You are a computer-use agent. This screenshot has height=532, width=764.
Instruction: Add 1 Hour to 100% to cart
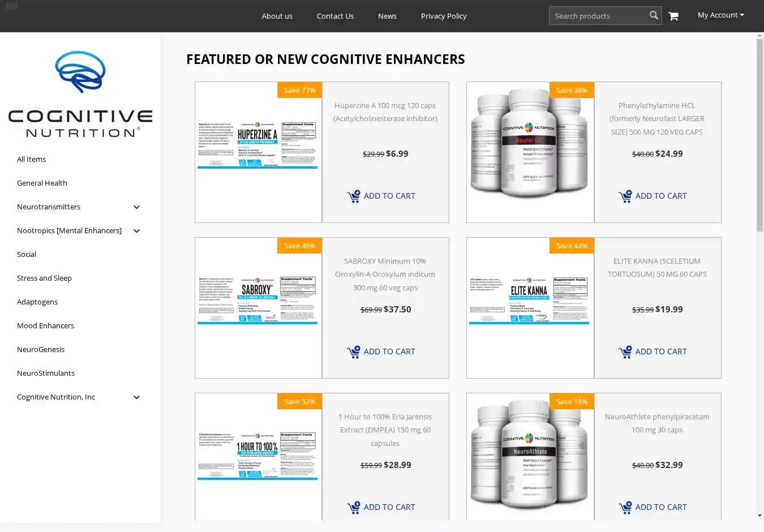click(x=389, y=507)
